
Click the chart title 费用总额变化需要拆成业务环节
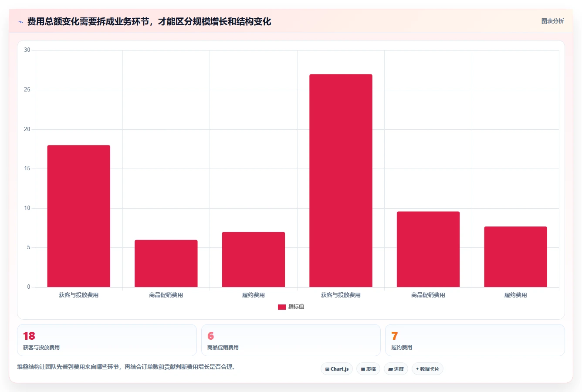coord(149,21)
